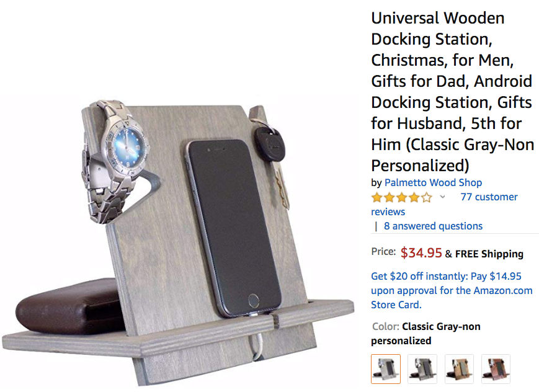Click the $34.95 price text
This screenshot has height=392, width=539.
click(x=421, y=253)
